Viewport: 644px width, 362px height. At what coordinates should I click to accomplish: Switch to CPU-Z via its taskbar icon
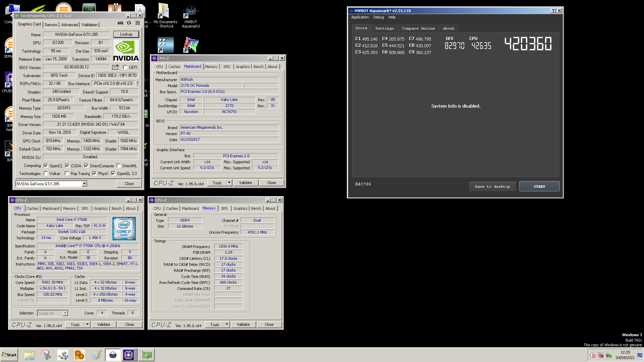point(128,355)
